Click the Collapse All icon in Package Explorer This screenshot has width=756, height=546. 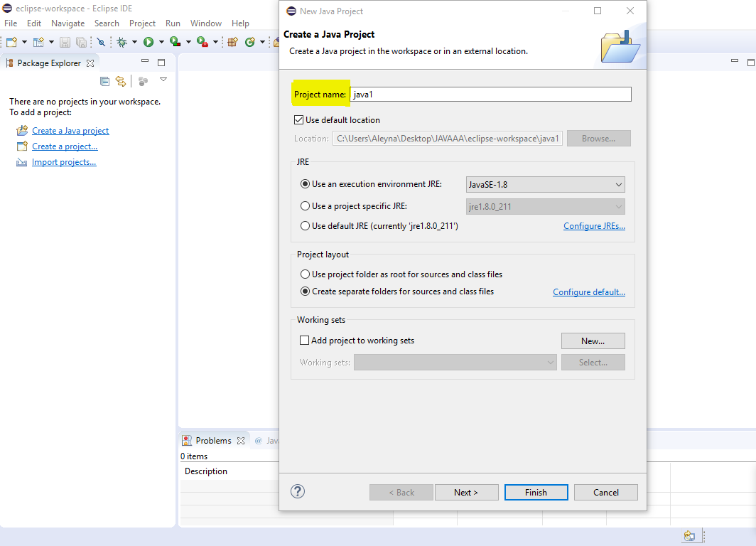(104, 81)
